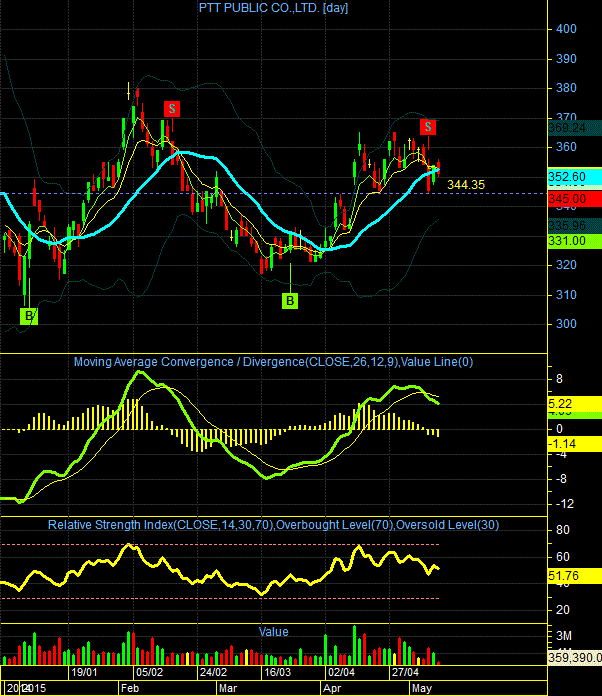This screenshot has width=602, height=696.
Task: Click the 320 price axis value
Action: (x=566, y=265)
